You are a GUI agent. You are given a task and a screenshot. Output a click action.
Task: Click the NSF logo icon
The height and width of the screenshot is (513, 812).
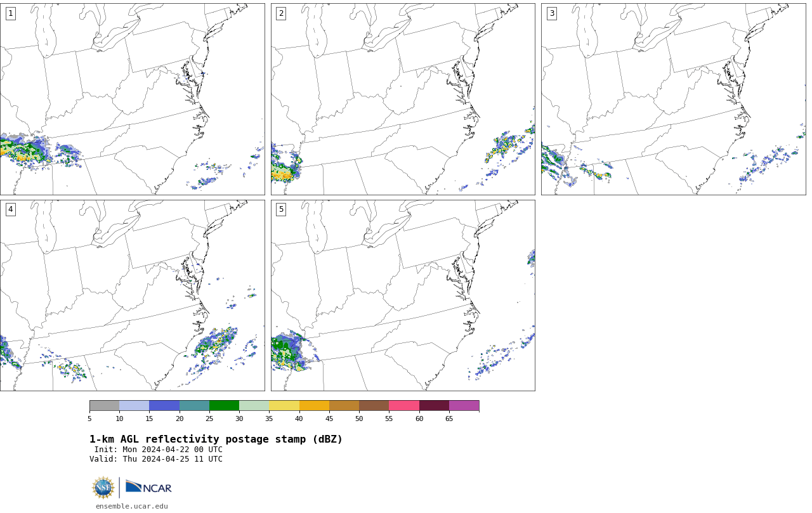103,488
